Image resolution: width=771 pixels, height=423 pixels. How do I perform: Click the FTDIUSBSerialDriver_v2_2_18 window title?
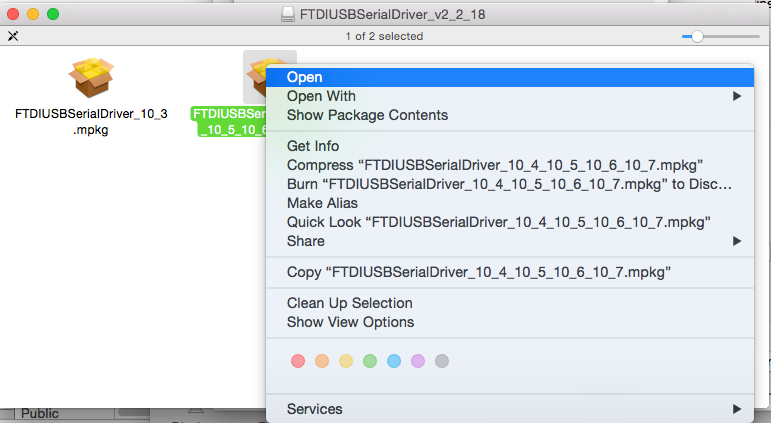(392, 14)
